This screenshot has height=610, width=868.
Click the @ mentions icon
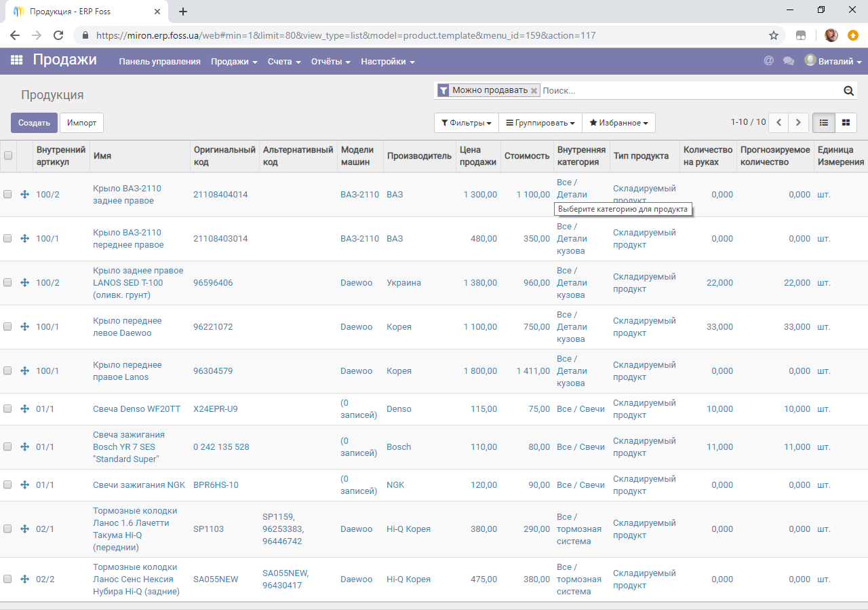[768, 61]
